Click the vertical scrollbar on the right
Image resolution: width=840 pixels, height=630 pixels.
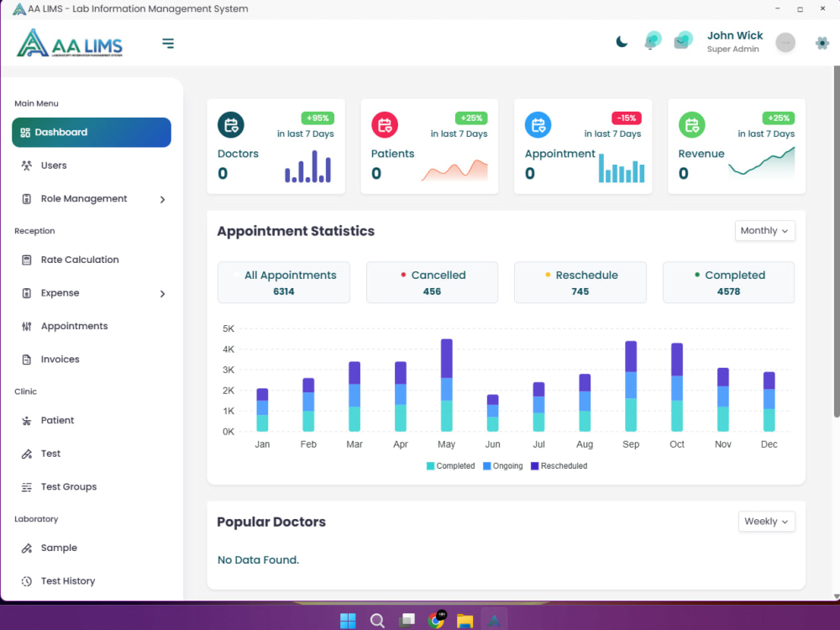pos(837,241)
